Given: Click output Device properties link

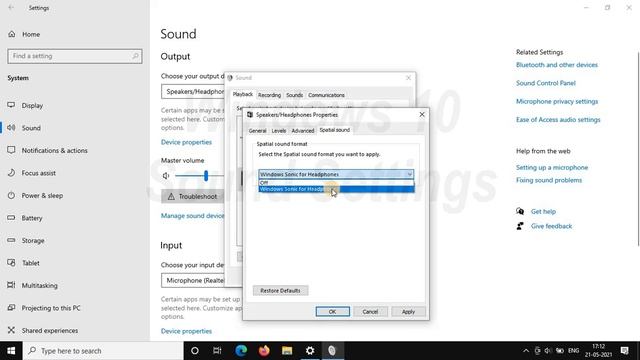Looking at the screenshot, I should click(186, 142).
